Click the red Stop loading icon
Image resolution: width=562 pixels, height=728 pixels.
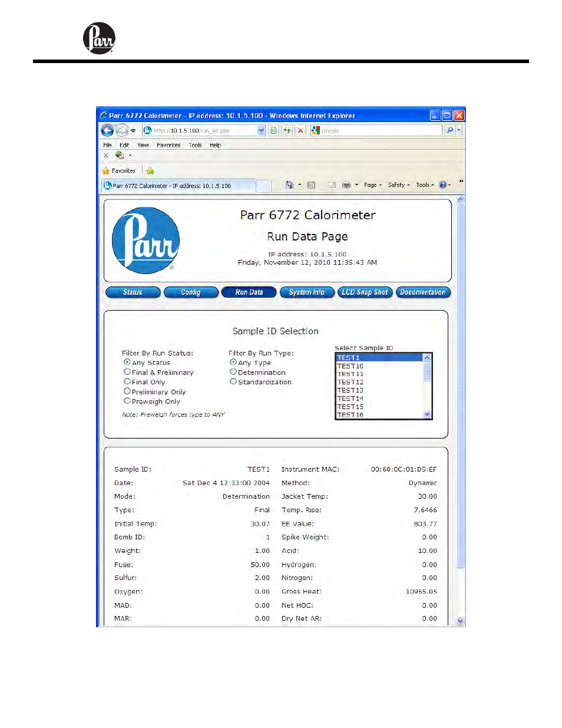tap(300, 130)
